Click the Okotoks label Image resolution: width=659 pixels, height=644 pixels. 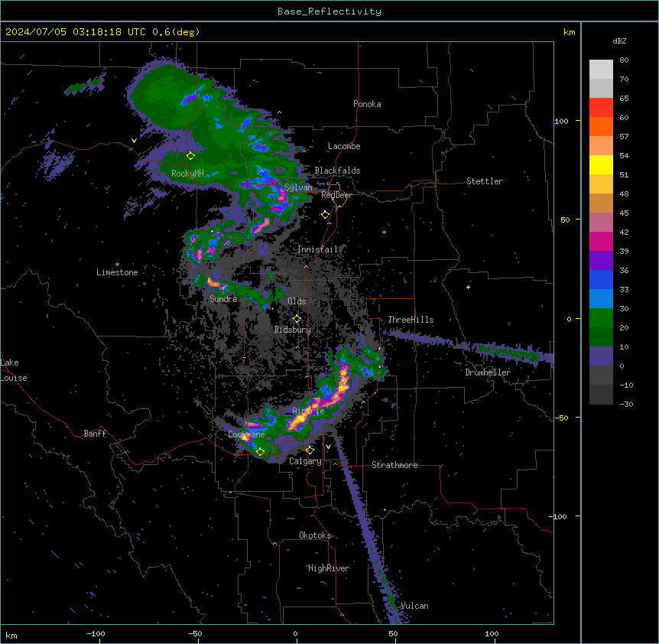click(x=315, y=535)
